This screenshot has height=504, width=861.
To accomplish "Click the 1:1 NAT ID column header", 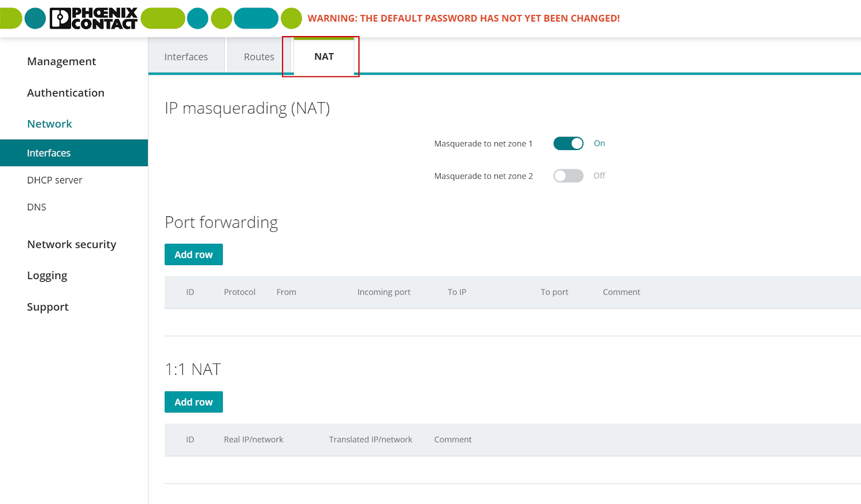I will click(x=190, y=439).
